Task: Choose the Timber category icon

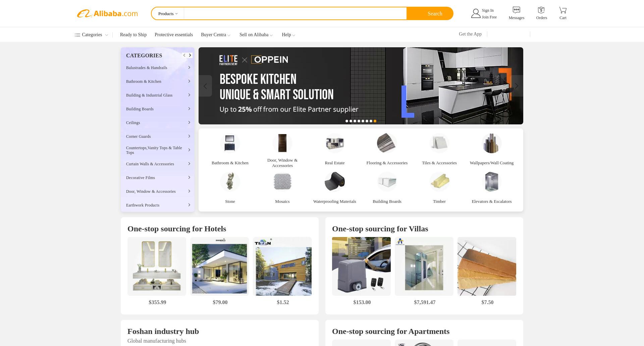Action: (439, 182)
